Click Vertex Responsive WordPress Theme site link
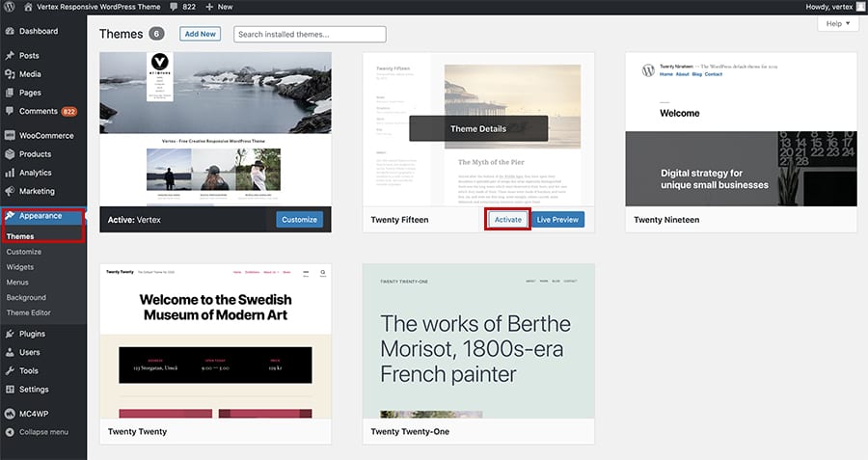The width and height of the screenshot is (868, 460). [98, 7]
